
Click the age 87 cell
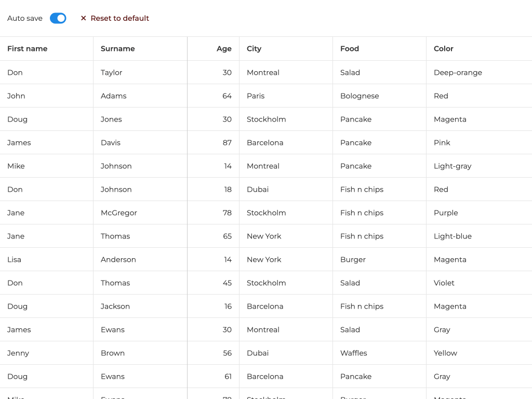pyautogui.click(x=227, y=143)
